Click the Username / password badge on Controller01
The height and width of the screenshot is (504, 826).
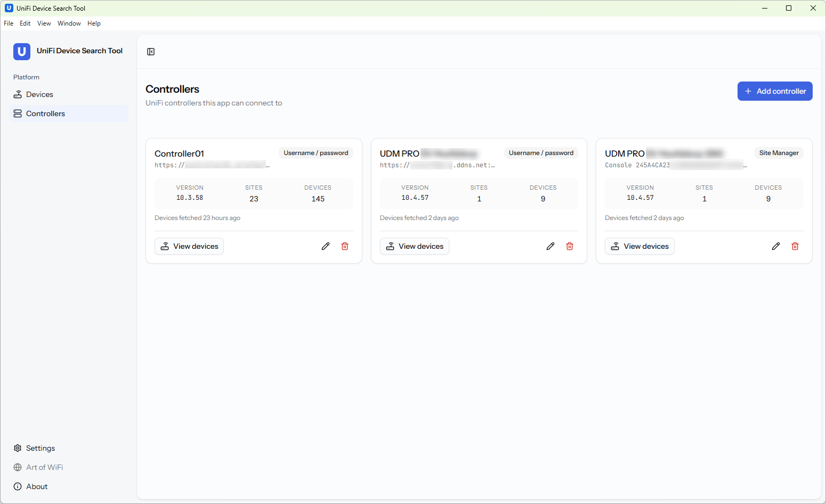click(316, 153)
